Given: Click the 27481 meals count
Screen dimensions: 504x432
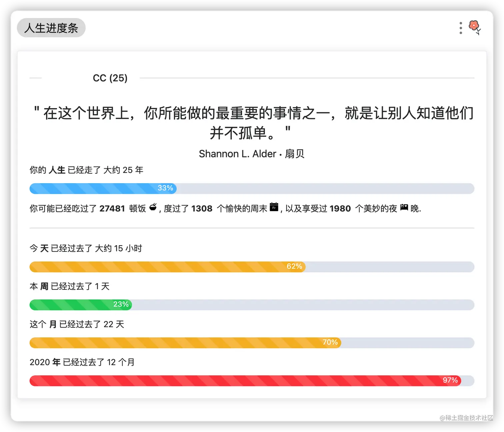Looking at the screenshot, I should tap(112, 209).
